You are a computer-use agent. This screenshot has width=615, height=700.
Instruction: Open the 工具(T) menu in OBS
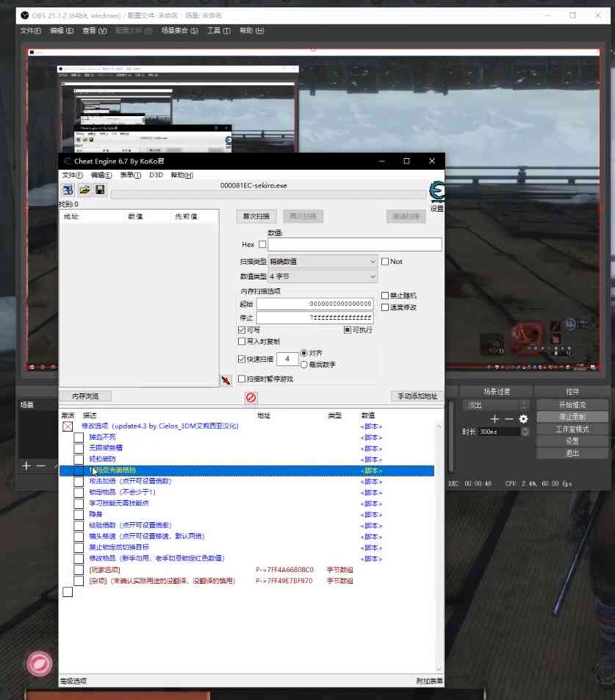[x=218, y=31]
